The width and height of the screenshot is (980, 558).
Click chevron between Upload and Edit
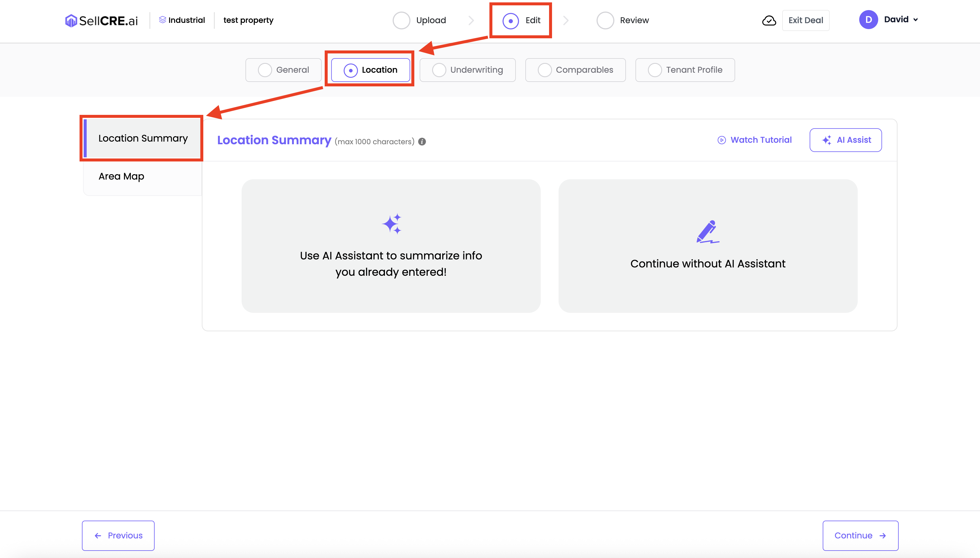[471, 20]
